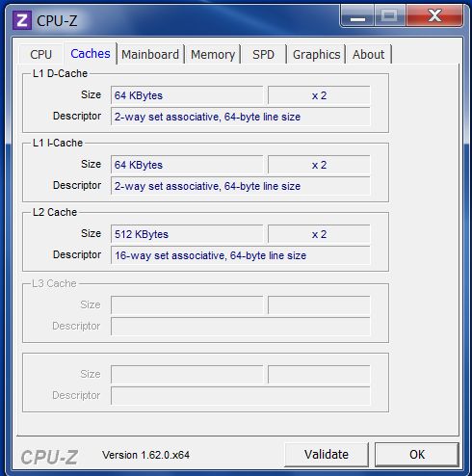Click the CPU-Z title bar icon
Viewport: 472px width, 476px height.
click(x=22, y=20)
